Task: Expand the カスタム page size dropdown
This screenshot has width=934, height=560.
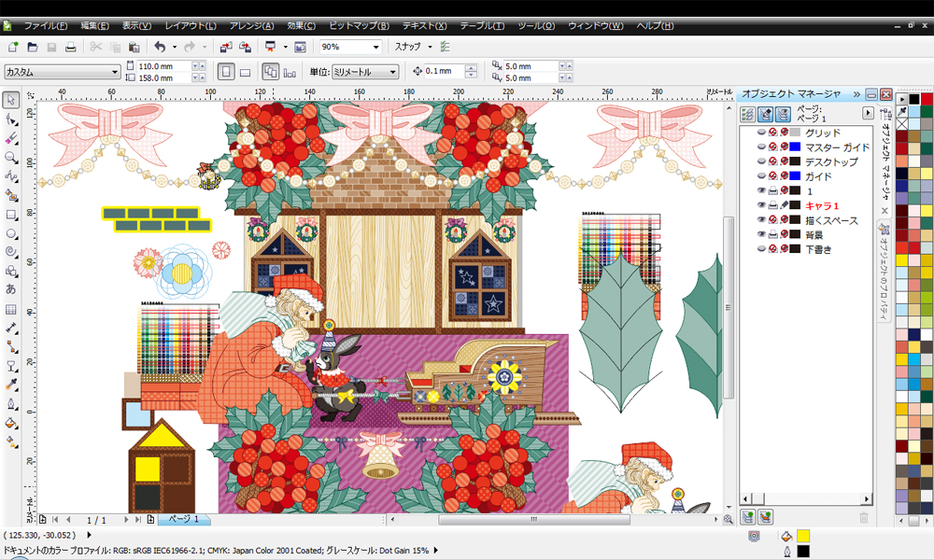Action: click(115, 71)
